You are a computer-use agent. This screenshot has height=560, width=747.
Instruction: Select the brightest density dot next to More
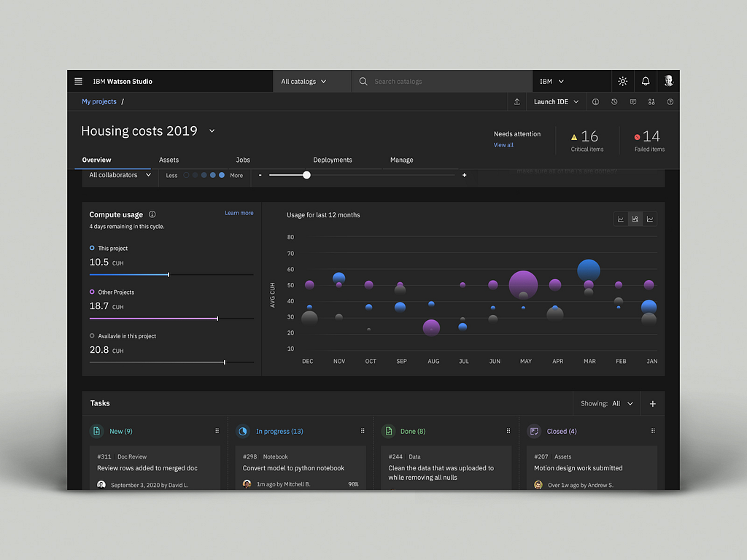point(222,175)
